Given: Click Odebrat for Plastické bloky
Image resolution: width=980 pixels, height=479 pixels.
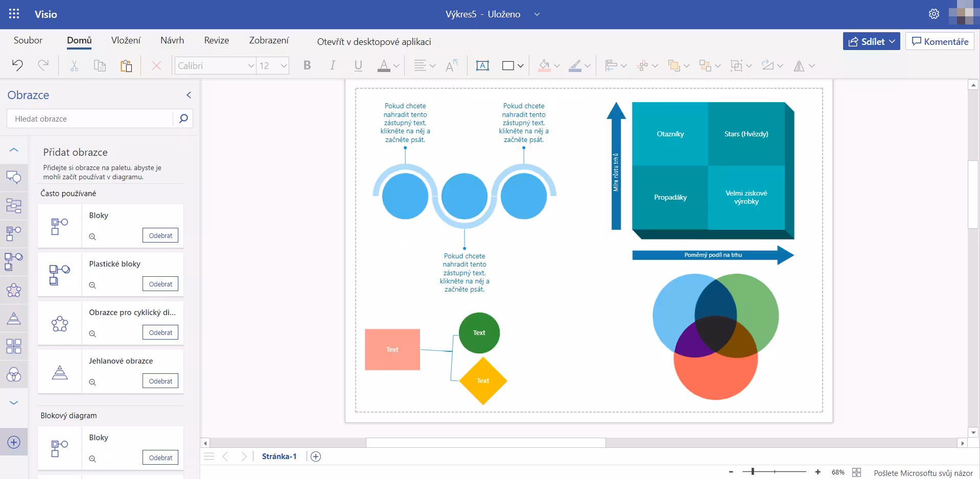Looking at the screenshot, I should [x=160, y=284].
